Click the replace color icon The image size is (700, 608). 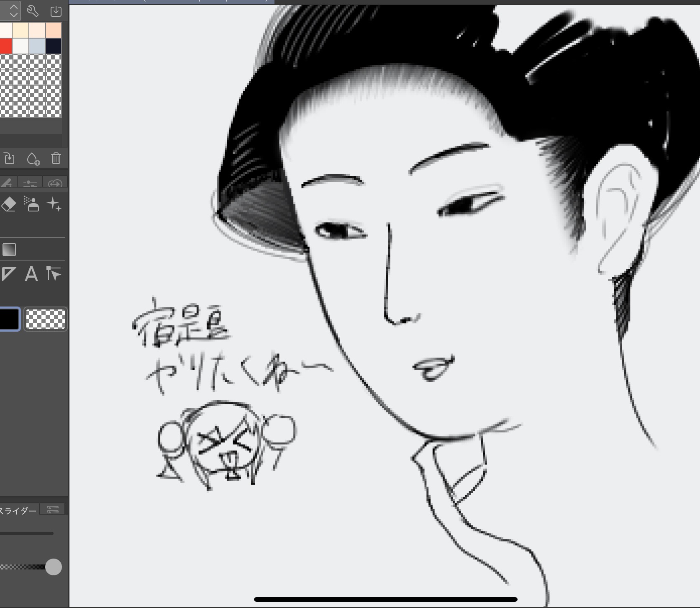point(9,159)
